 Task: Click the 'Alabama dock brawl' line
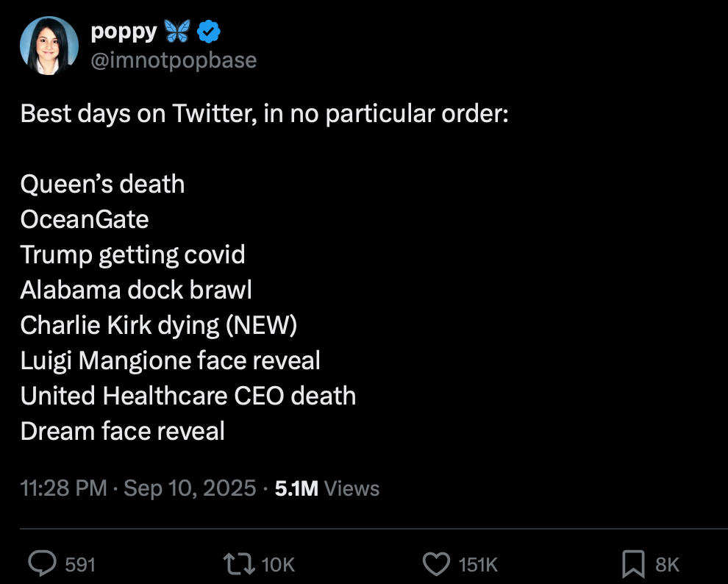(x=136, y=290)
